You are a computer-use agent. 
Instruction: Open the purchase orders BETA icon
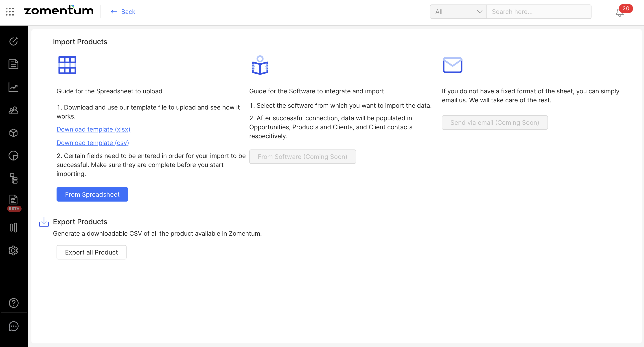(x=13, y=200)
